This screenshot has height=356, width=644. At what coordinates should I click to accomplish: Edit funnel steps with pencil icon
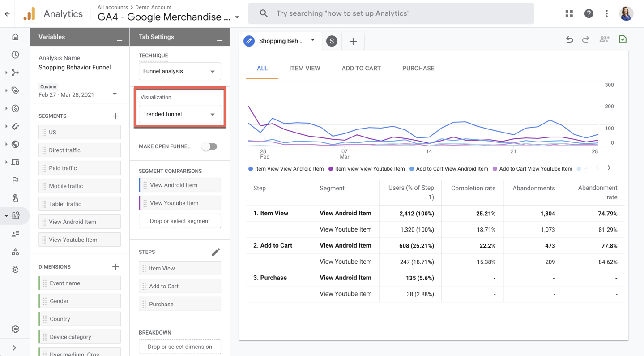(x=216, y=252)
